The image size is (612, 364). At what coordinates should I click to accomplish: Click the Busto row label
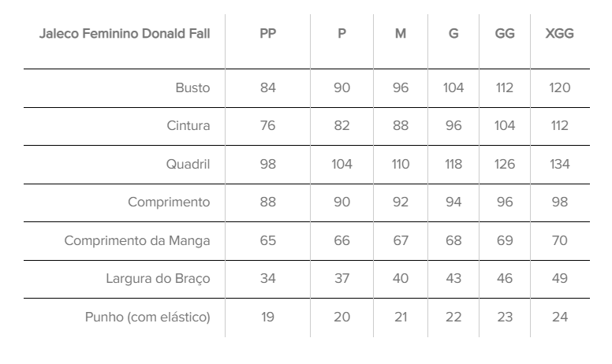[x=192, y=87]
